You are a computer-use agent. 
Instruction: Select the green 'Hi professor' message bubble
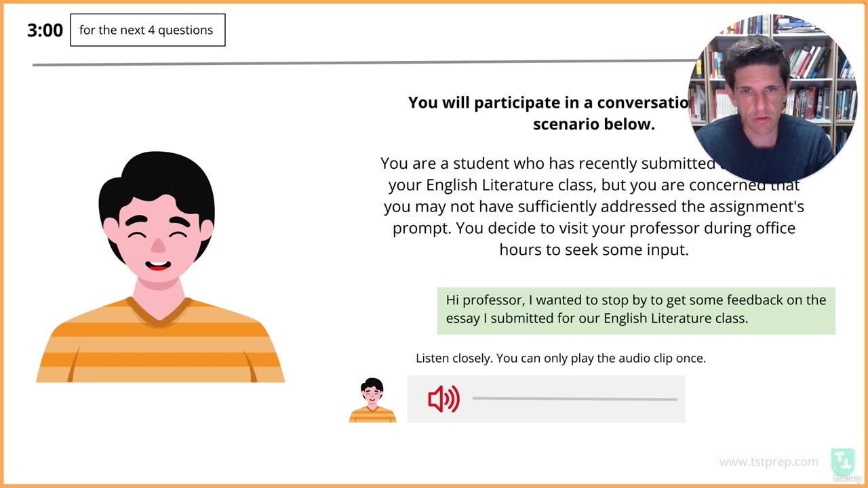(x=636, y=310)
